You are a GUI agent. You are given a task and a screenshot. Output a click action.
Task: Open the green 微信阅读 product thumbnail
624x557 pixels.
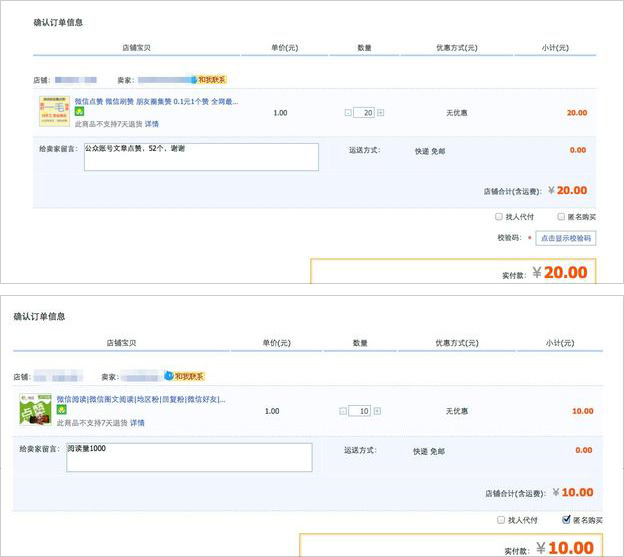34,411
